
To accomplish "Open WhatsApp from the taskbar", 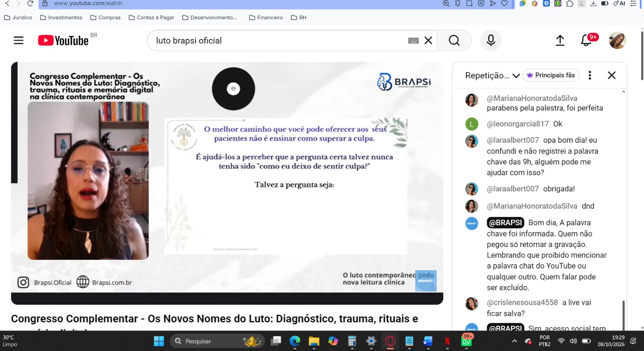I will [466, 341].
